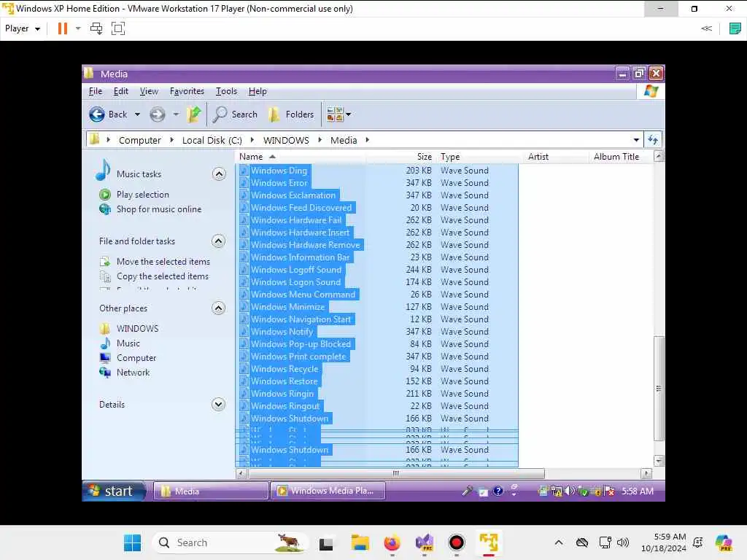
Task: Expand the Details section
Action: tap(219, 405)
